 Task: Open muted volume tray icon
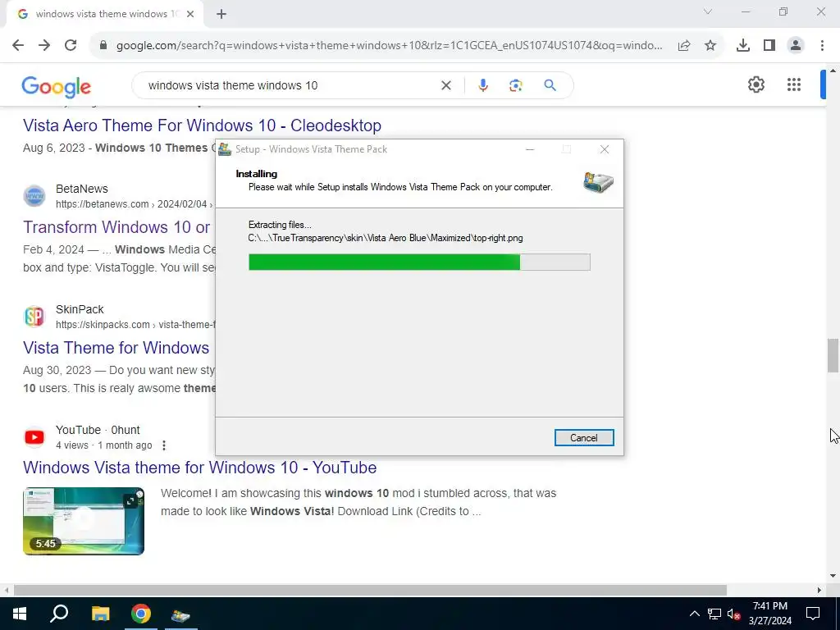point(733,614)
